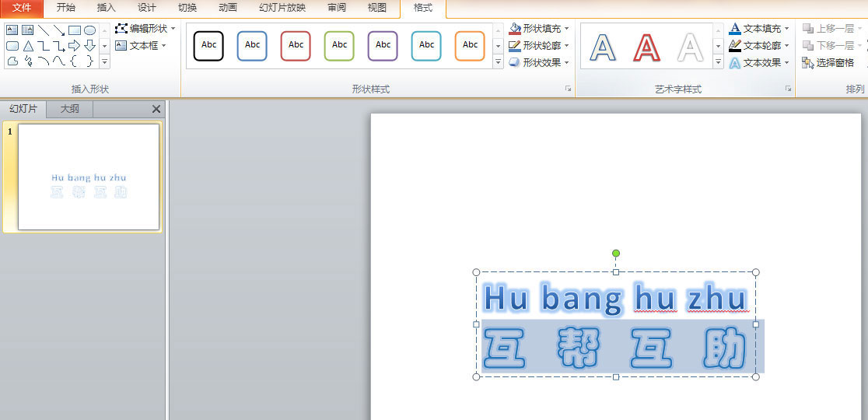Viewport: 868px width, 420px height.
Task: Expand the shape styles gallery more button
Action: pos(498,63)
